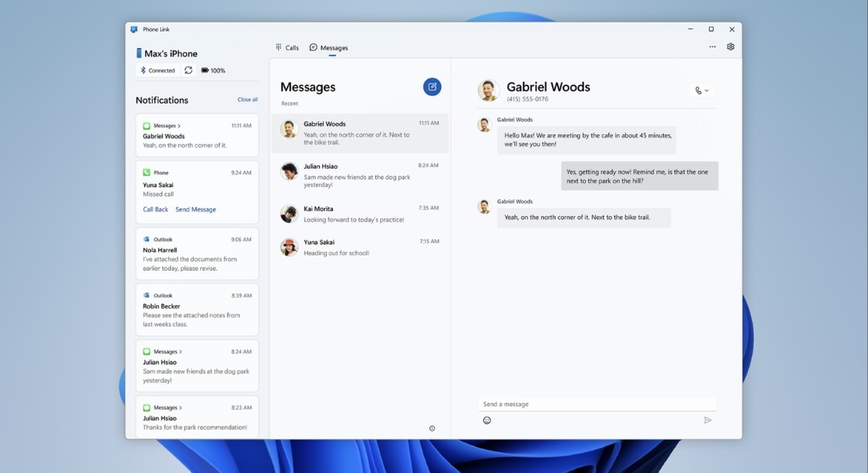Open the See more menu (ellipsis icon)

pos(712,46)
